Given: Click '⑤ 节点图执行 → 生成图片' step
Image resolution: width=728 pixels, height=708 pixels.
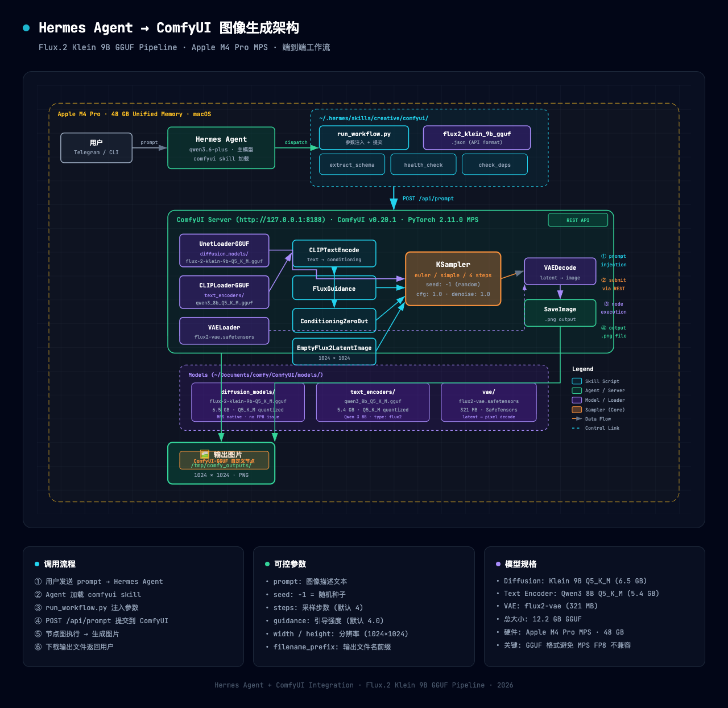Looking at the screenshot, I should [x=77, y=633].
